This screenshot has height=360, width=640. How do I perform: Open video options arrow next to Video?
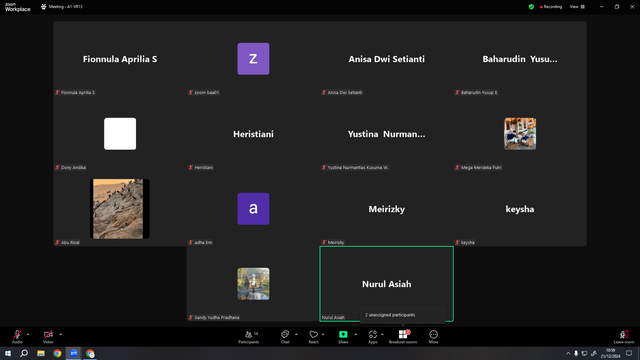(60, 334)
